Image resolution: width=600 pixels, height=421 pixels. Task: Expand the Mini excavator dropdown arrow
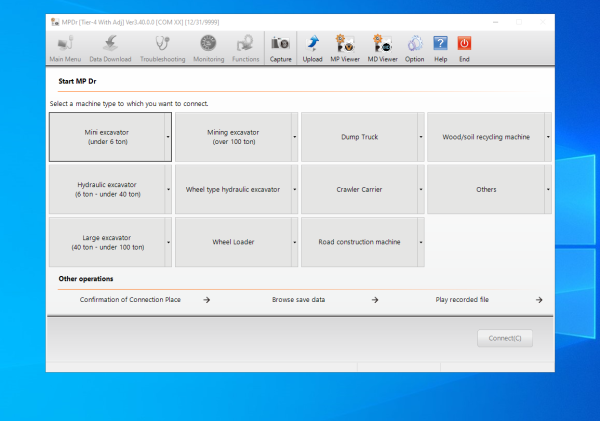[168, 137]
